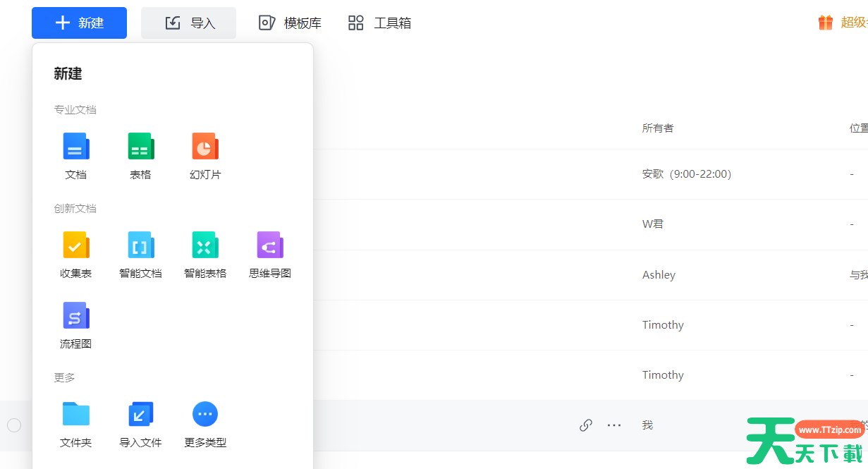Click the 所有者 column header
The image size is (868, 469).
coord(657,128)
